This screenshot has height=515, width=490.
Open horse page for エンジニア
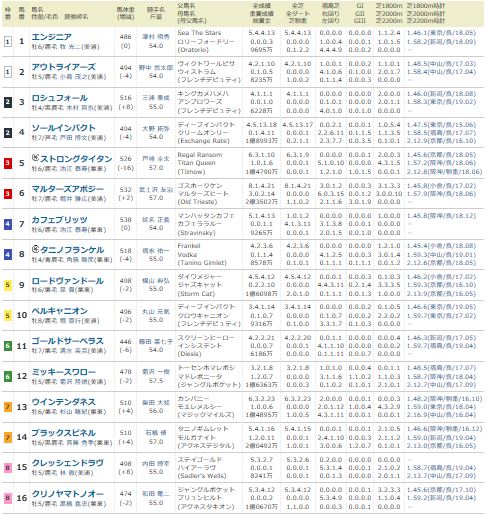pos(52,37)
